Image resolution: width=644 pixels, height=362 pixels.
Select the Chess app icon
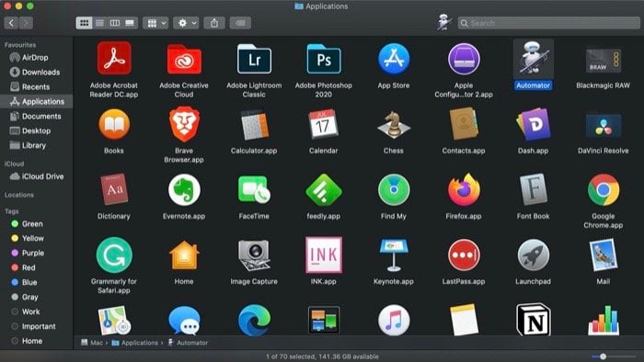394,125
